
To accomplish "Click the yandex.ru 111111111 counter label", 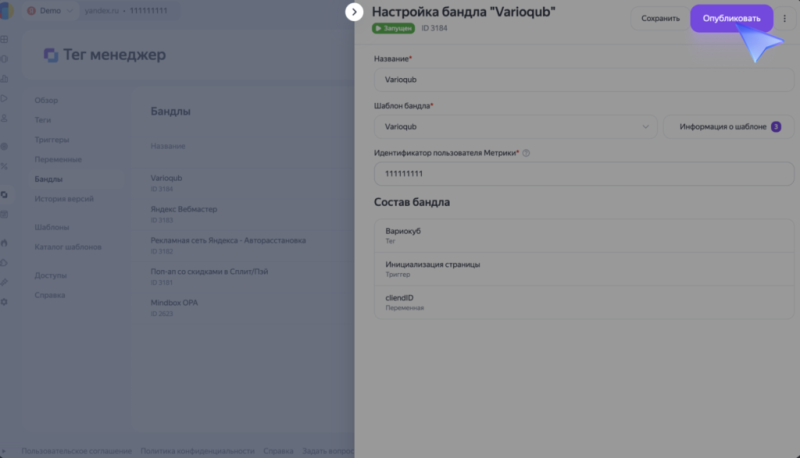I will (x=126, y=11).
